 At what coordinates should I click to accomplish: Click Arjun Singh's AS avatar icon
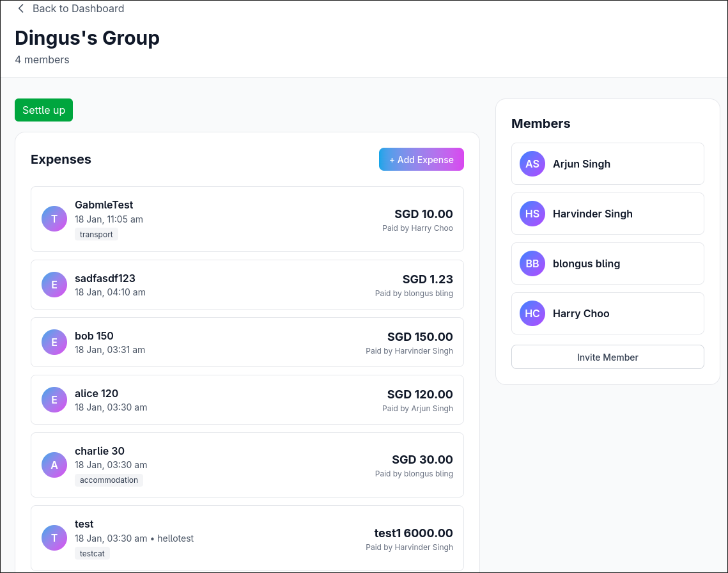(x=532, y=164)
